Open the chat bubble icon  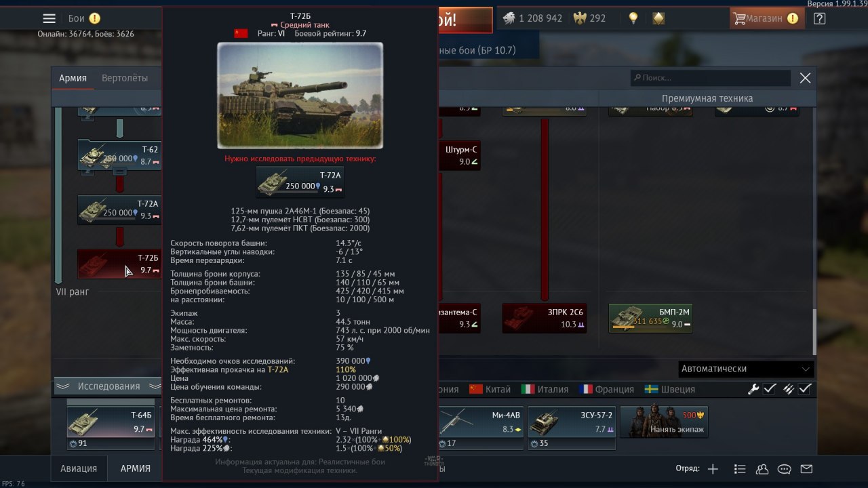coord(785,468)
